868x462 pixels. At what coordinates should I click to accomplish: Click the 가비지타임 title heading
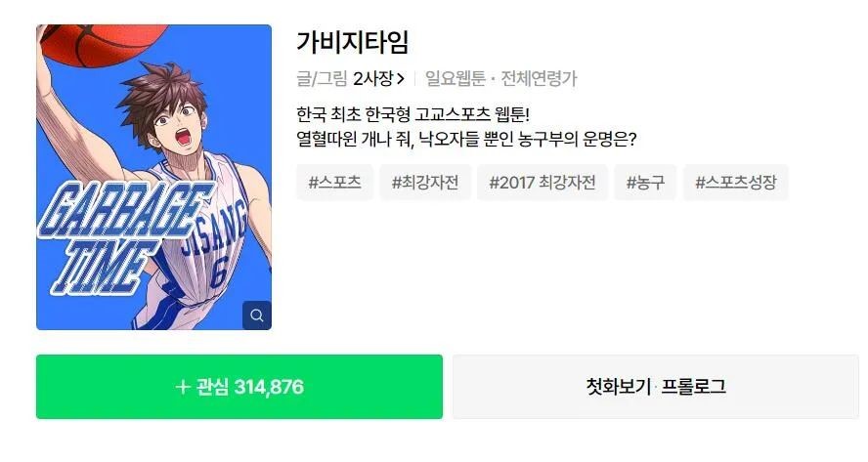click(x=353, y=42)
